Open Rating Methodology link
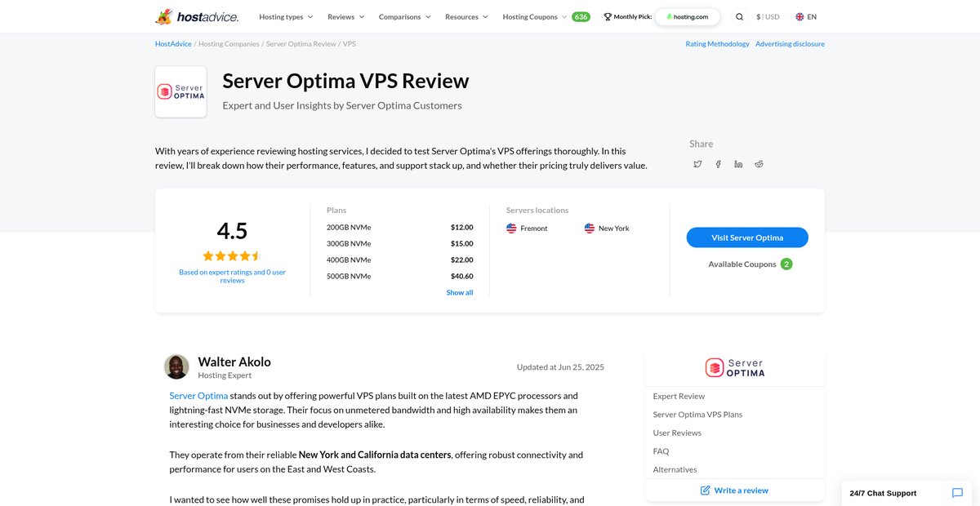 717,44
